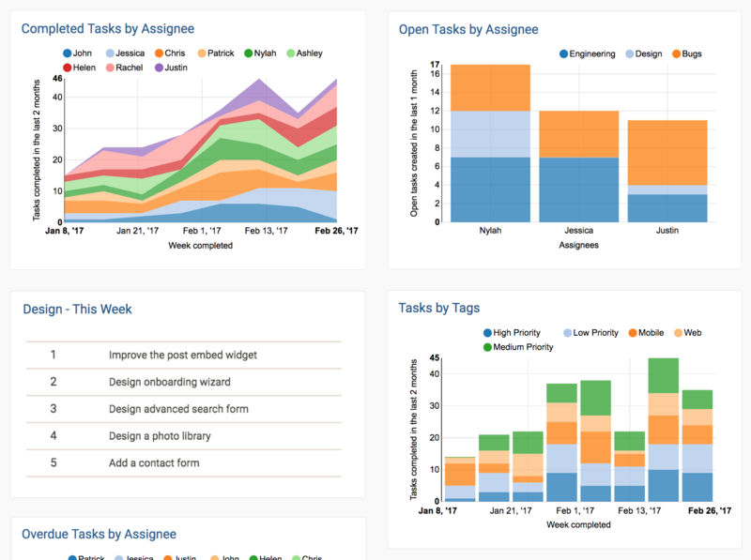The height and width of the screenshot is (560, 751).
Task: Click Justin's orange Bugs bar segment
Action: [x=667, y=152]
